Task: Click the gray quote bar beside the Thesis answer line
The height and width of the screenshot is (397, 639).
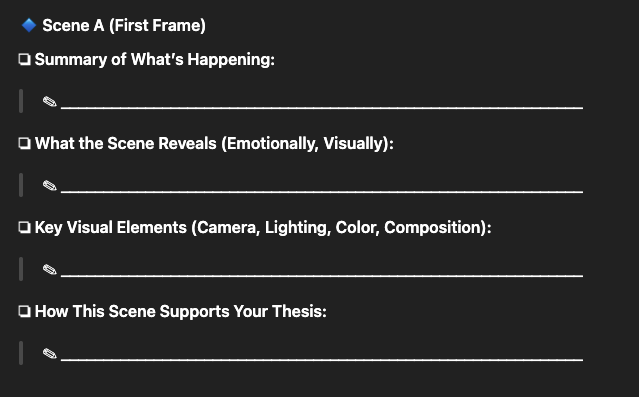Action: click(21, 353)
